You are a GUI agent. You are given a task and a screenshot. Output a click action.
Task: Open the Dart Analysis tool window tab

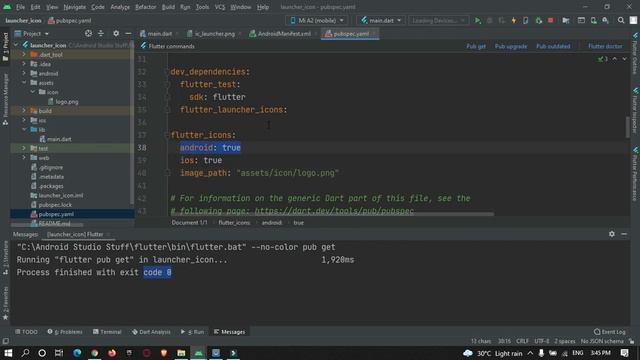tap(151, 332)
